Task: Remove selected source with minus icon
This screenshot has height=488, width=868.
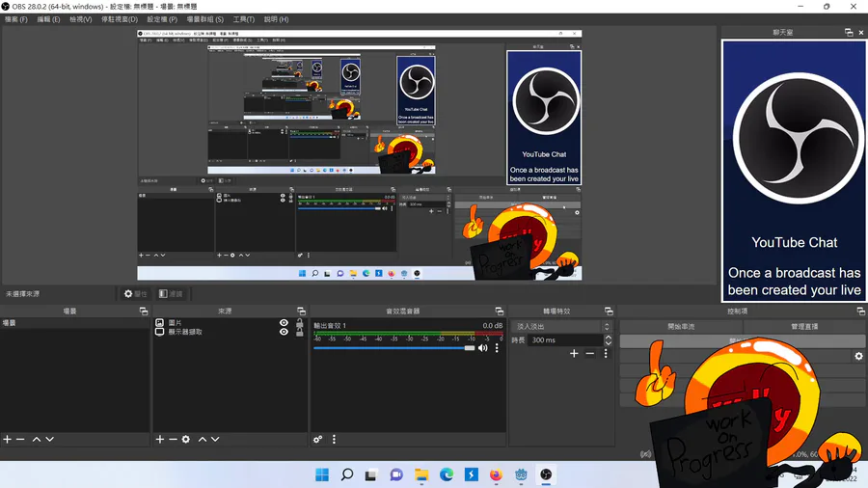Action: pyautogui.click(x=173, y=440)
